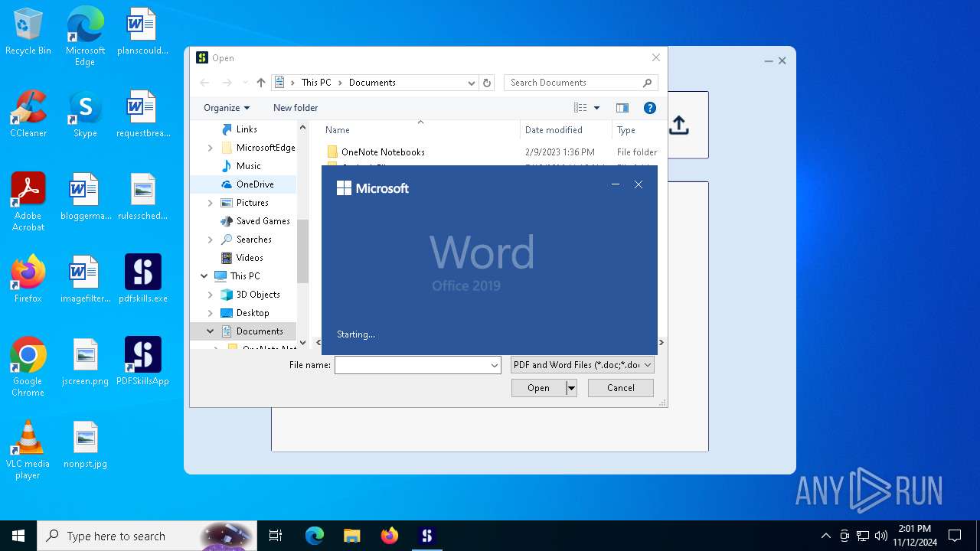Screen dimensions: 980x551
Task: Select the requestbrea Word document icon
Action: 142,115
